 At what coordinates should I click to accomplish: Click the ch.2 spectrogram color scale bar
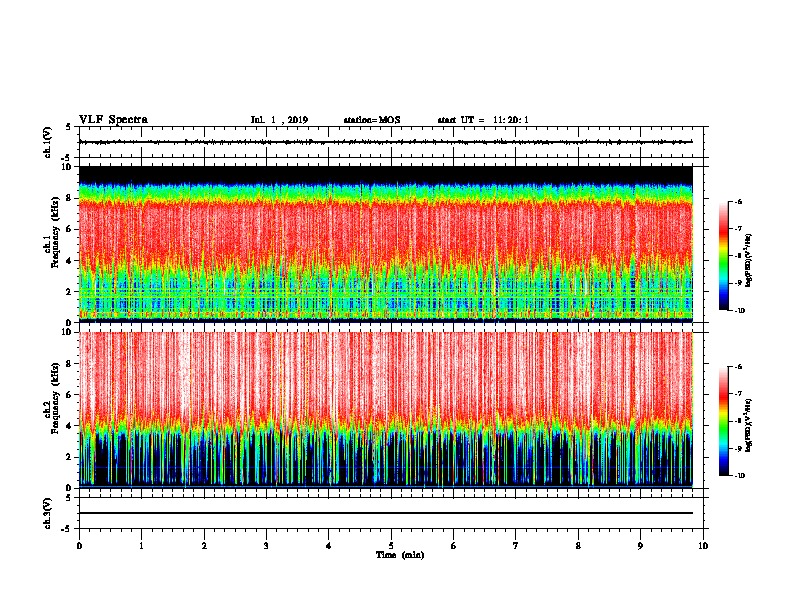[723, 421]
